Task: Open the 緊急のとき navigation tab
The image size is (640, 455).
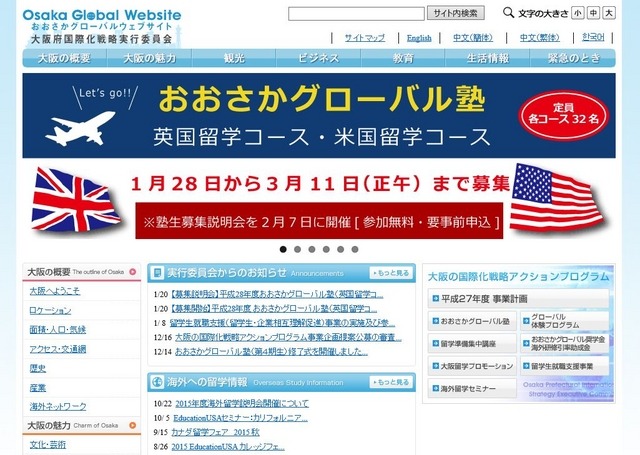Action: [x=573, y=58]
